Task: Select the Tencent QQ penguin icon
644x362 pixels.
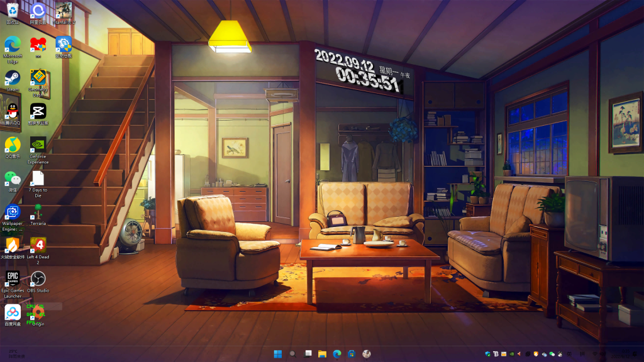Action: pos(13,112)
